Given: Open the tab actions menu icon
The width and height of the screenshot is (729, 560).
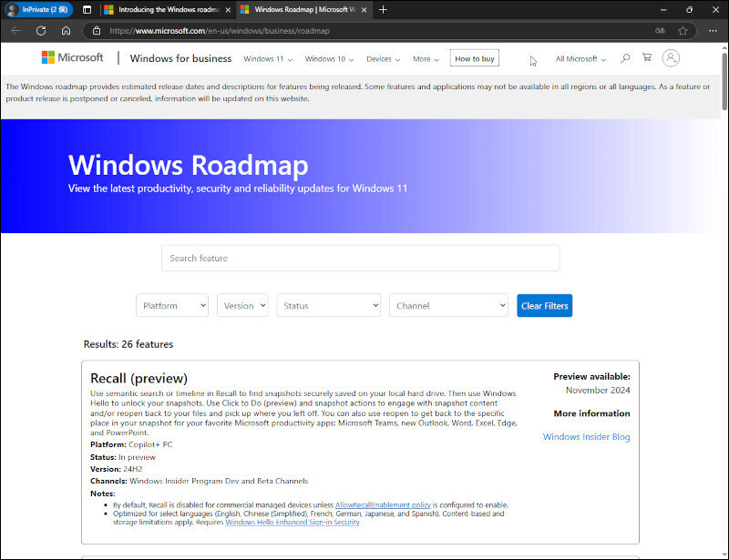Looking at the screenshot, I should [x=87, y=10].
